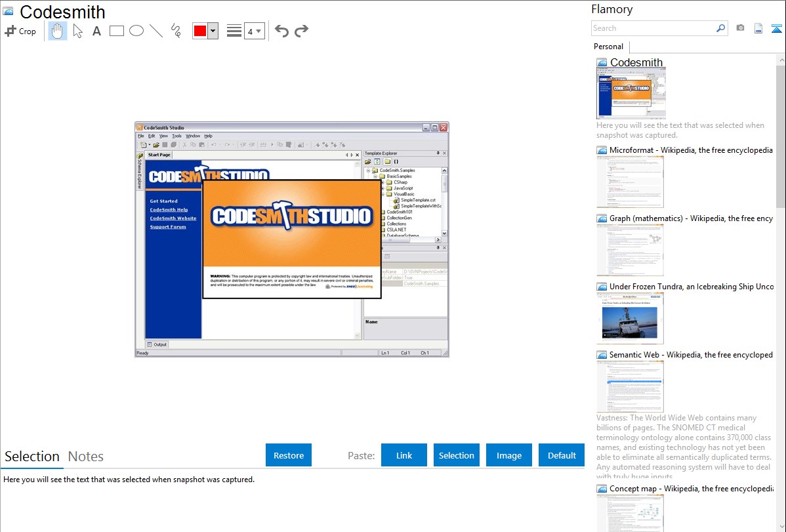
Task: Click the 'Flamory' panel heading
Action: point(611,10)
